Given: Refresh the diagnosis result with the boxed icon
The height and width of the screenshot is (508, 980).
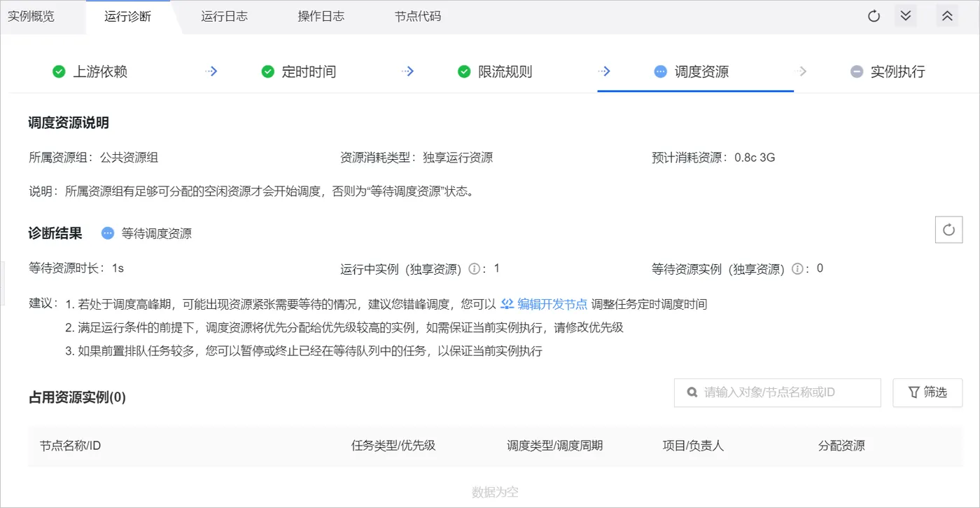Looking at the screenshot, I should pos(948,230).
